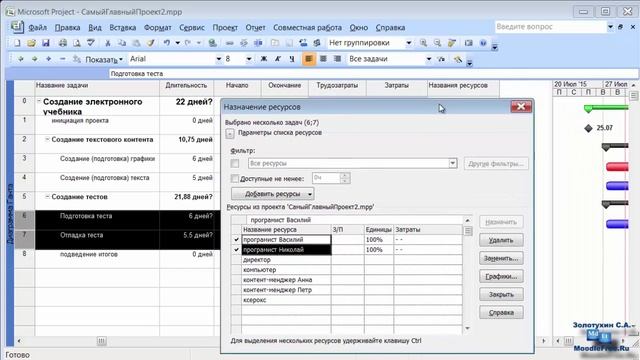
Task: Align text right in the formatting toolbar
Action: (x=337, y=59)
